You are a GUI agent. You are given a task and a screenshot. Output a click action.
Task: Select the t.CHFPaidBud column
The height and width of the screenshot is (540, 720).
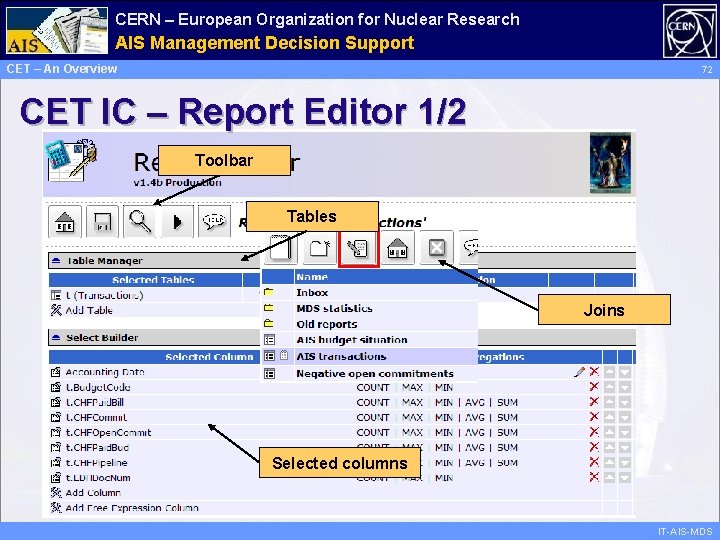pyautogui.click(x=97, y=447)
